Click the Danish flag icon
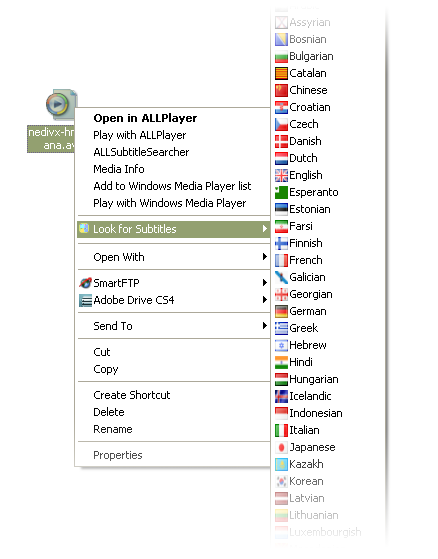 point(281,141)
